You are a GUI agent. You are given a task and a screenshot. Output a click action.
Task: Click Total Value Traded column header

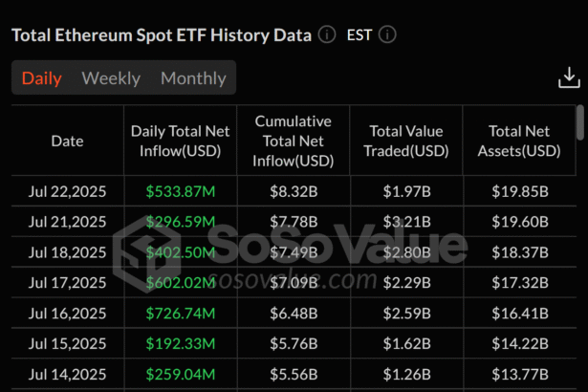[406, 142]
